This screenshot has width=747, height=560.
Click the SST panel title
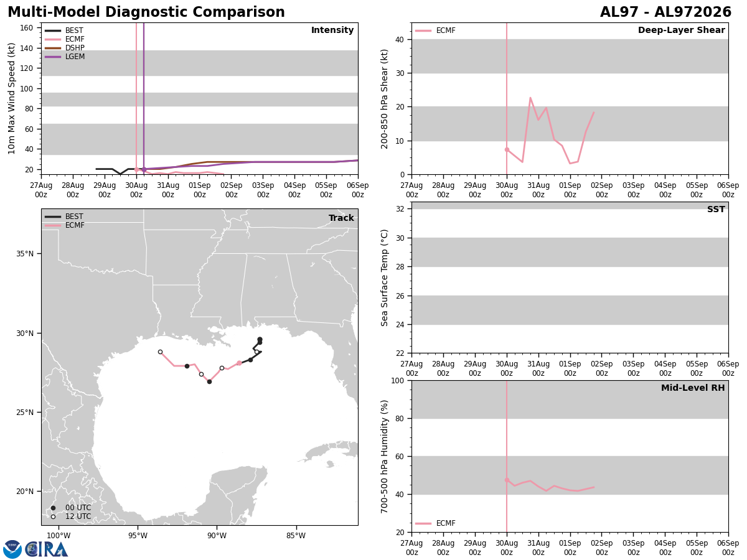716,210
